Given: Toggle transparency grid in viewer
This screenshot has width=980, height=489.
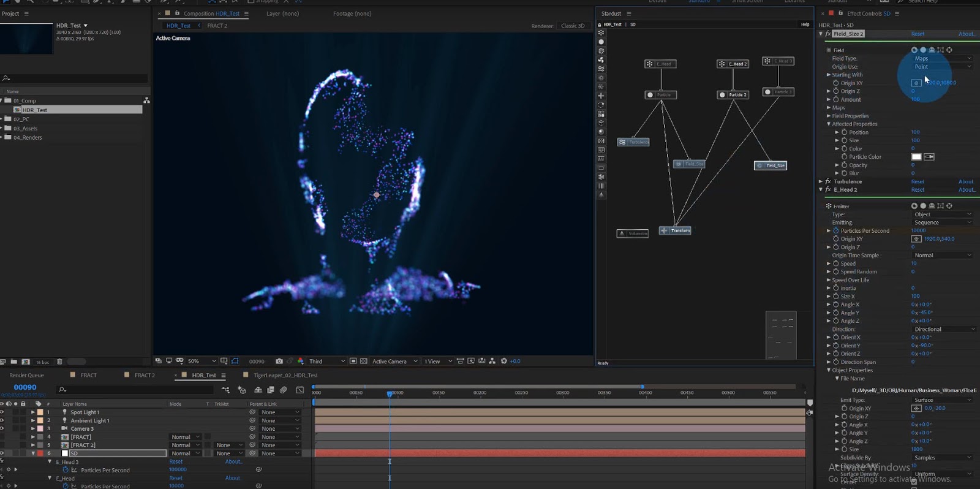Looking at the screenshot, I should 363,361.
